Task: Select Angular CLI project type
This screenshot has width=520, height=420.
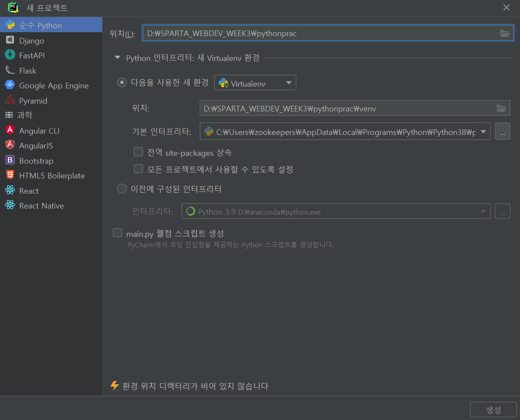Action: tap(51, 131)
